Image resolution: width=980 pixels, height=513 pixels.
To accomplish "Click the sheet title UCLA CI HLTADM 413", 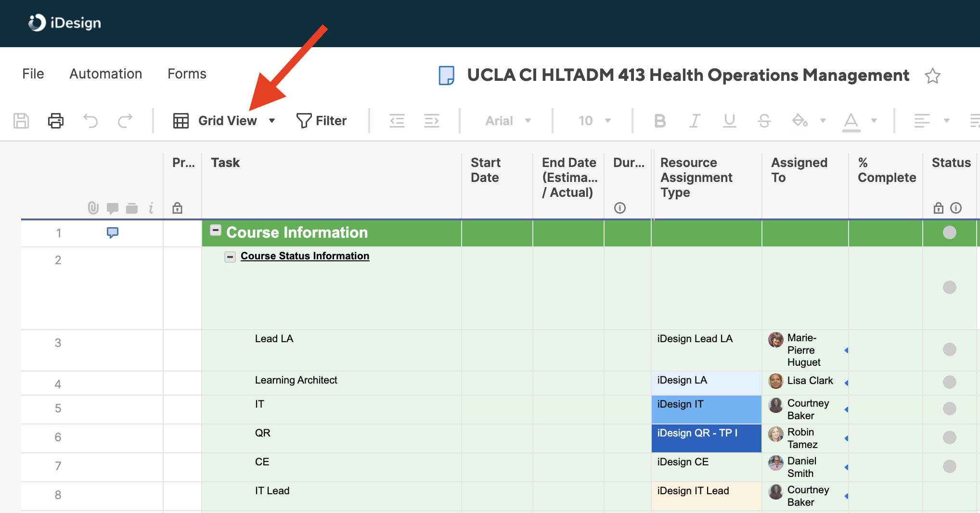I will 688,75.
